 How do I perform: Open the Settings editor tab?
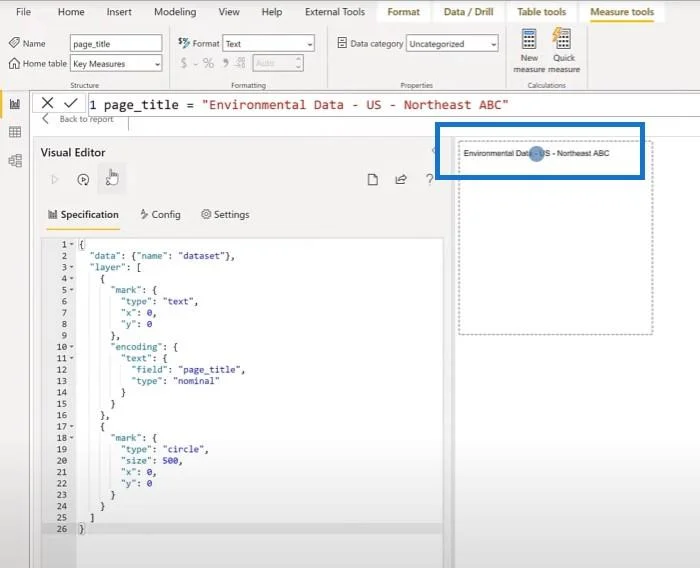coord(225,215)
